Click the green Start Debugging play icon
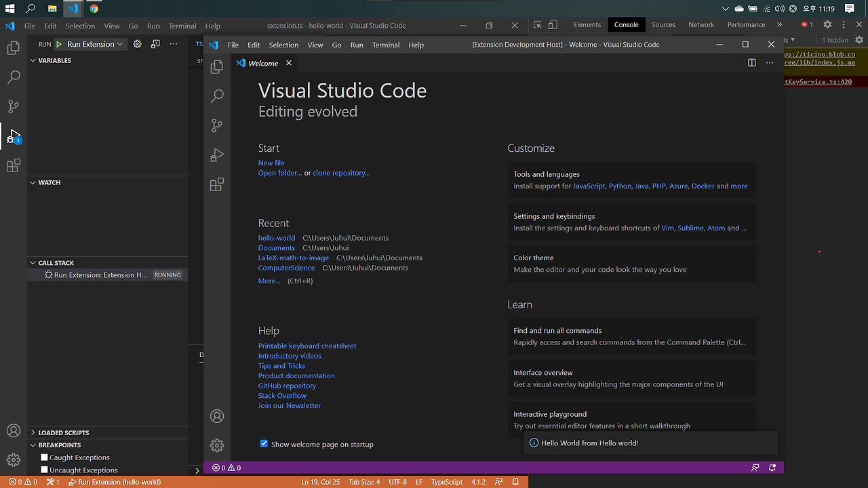The image size is (868, 488). coord(59,44)
